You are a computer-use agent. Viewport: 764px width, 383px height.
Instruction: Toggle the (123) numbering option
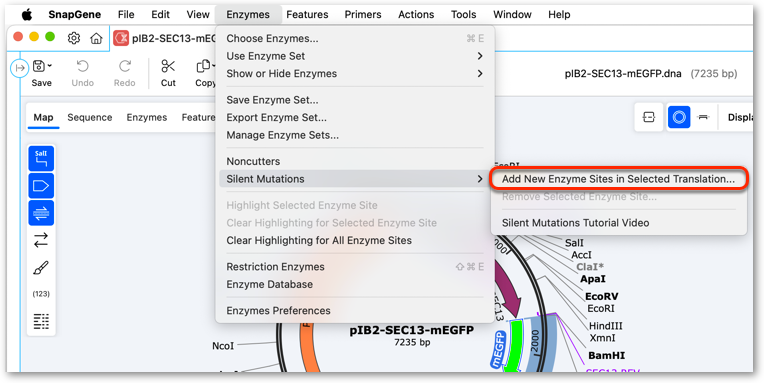41,294
